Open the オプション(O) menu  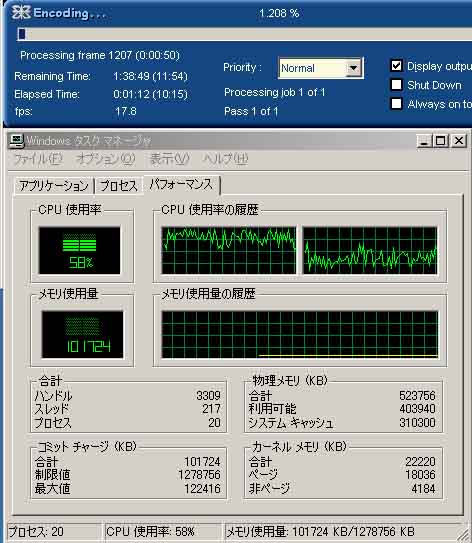click(x=105, y=159)
